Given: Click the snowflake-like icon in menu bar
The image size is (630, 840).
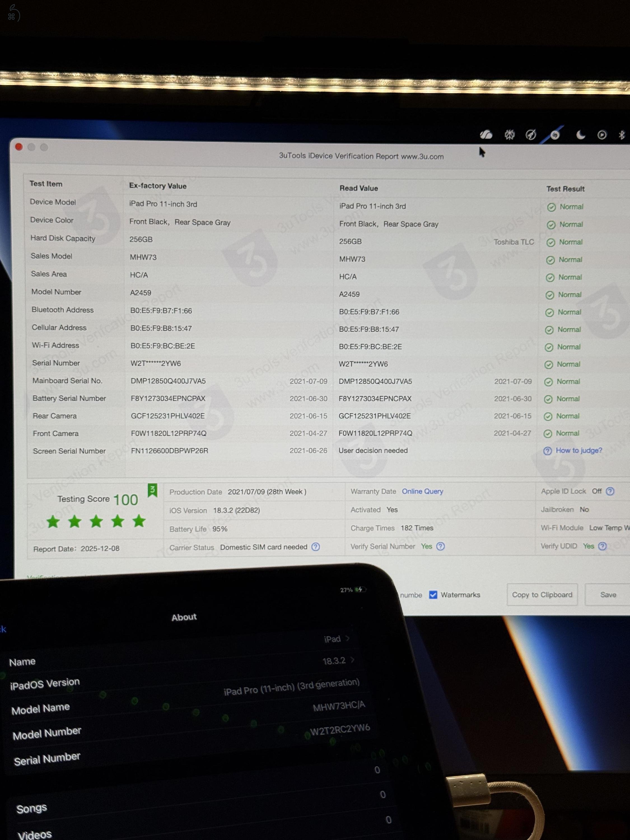Looking at the screenshot, I should pos(509,134).
